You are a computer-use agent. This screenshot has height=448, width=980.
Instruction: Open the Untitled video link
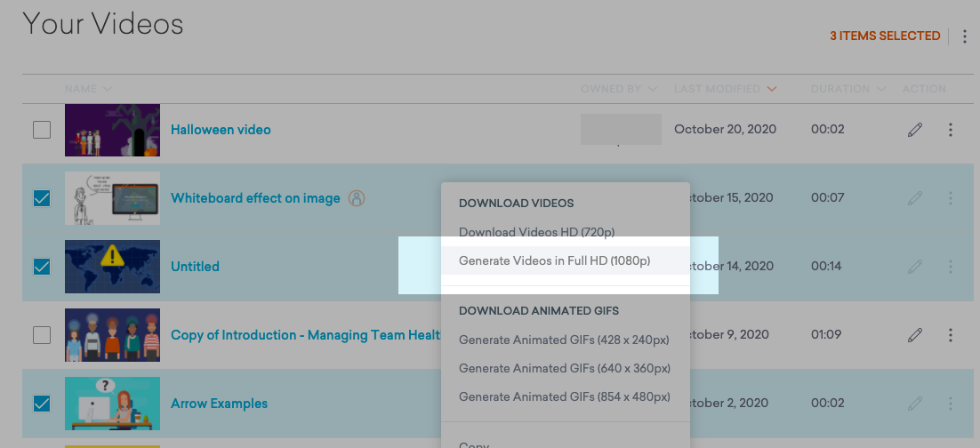(x=195, y=267)
